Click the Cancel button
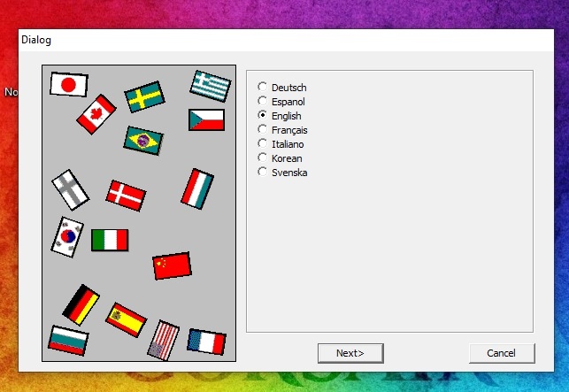 502,353
